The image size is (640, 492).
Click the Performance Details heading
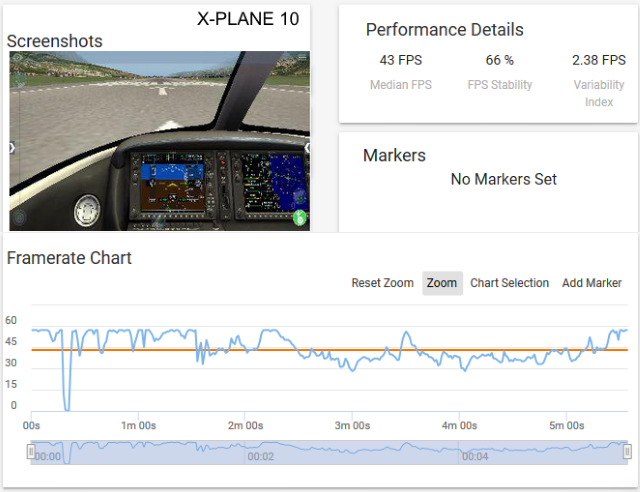click(444, 30)
